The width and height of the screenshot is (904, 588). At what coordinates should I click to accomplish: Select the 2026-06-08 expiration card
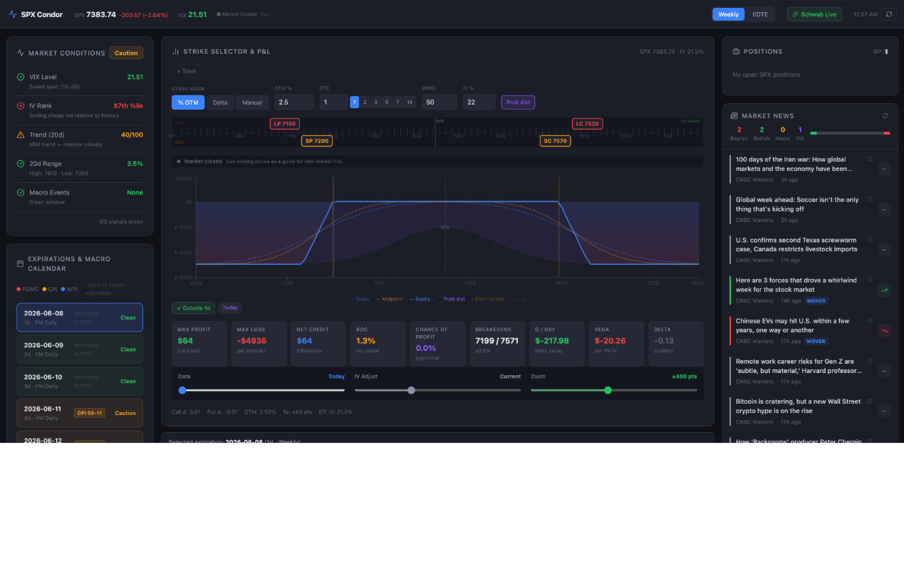[80, 317]
